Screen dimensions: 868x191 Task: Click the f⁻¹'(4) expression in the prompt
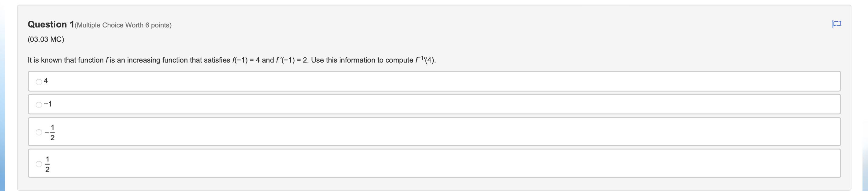click(425, 60)
